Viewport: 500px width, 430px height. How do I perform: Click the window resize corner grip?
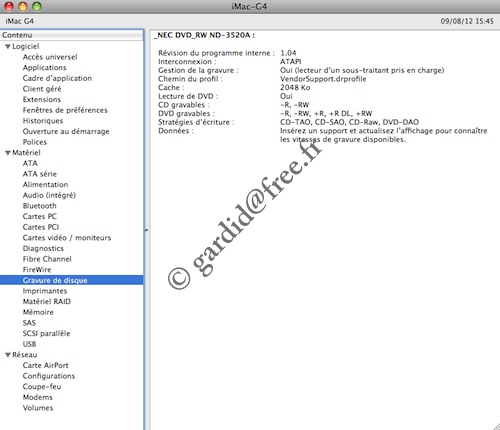pos(496,426)
